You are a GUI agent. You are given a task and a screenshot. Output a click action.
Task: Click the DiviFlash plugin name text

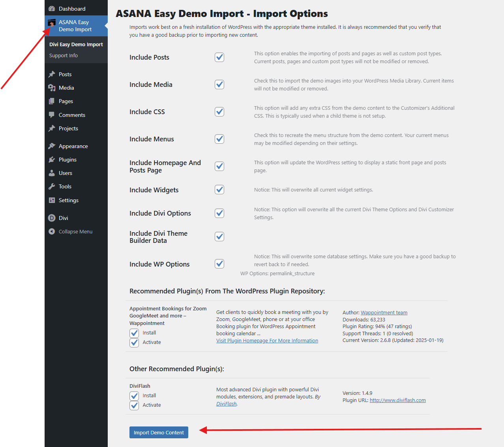[140, 386]
